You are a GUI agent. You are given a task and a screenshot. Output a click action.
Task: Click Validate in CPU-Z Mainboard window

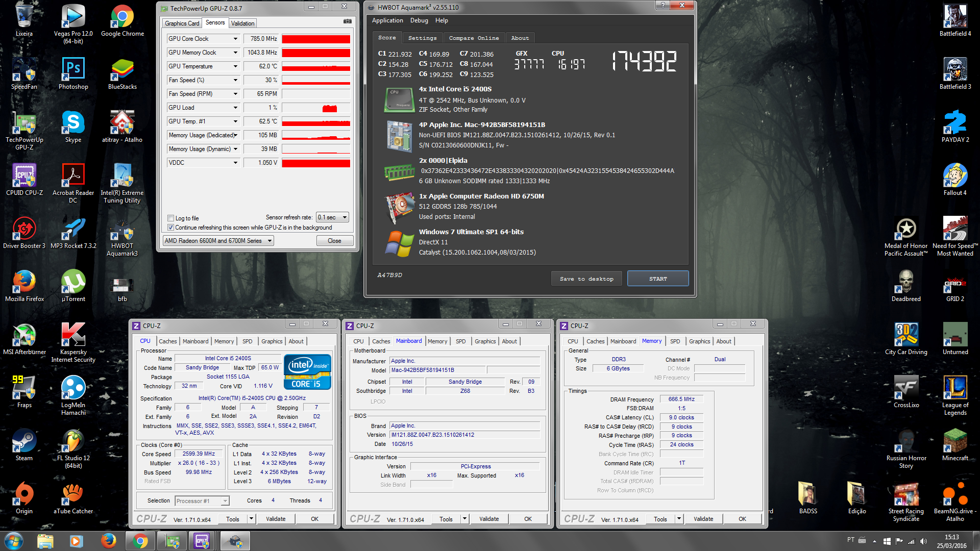pos(489,519)
